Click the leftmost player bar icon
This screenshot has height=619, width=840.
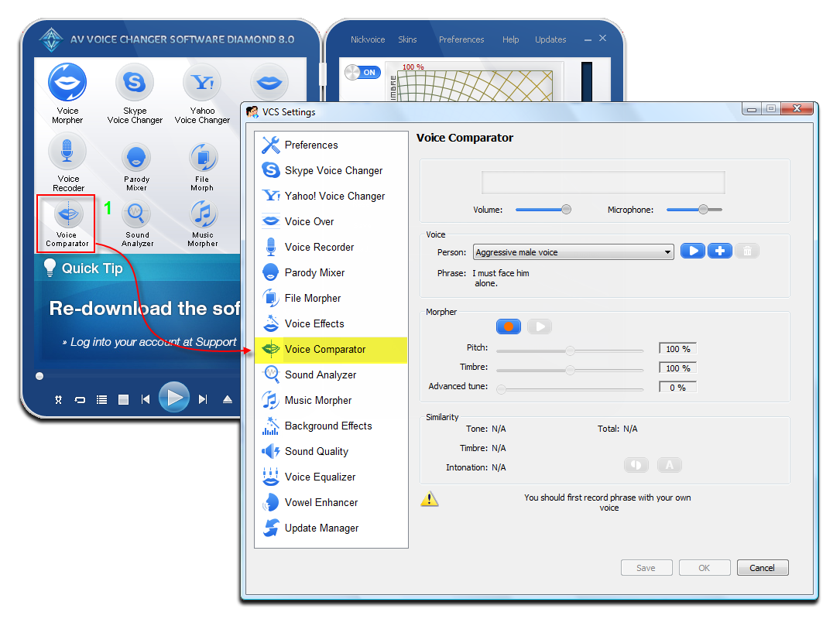[x=58, y=399]
